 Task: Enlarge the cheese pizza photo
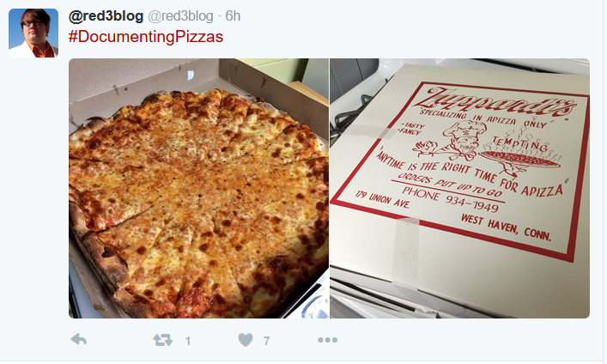pyautogui.click(x=198, y=188)
